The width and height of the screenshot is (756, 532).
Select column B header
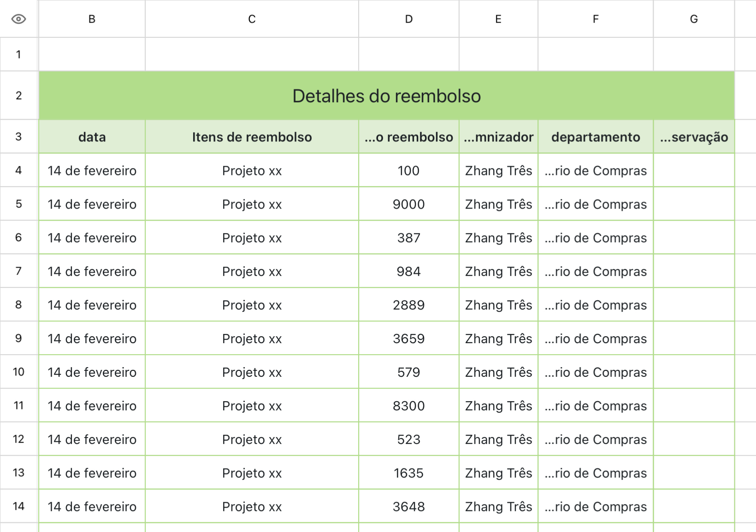pos(92,19)
